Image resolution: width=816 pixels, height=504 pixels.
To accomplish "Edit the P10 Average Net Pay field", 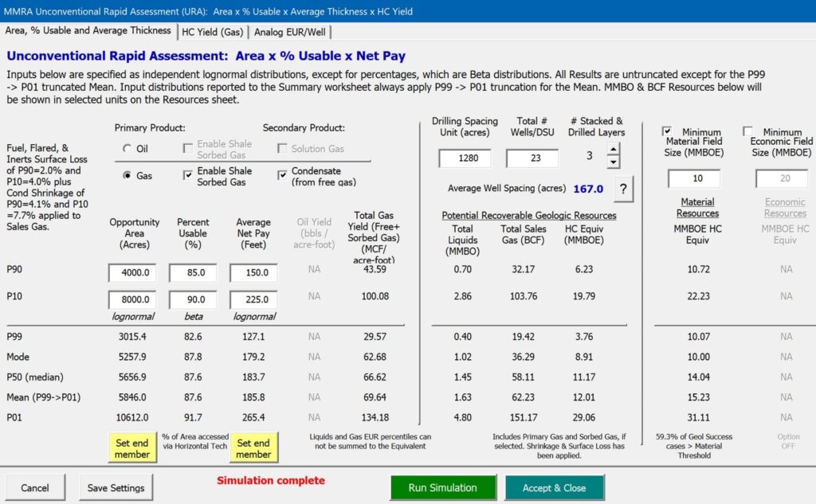I will click(x=253, y=299).
